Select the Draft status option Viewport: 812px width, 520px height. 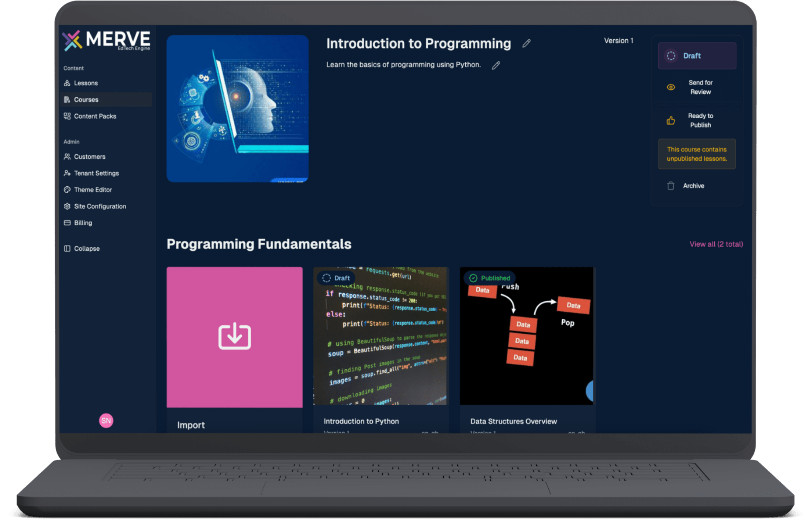(697, 56)
